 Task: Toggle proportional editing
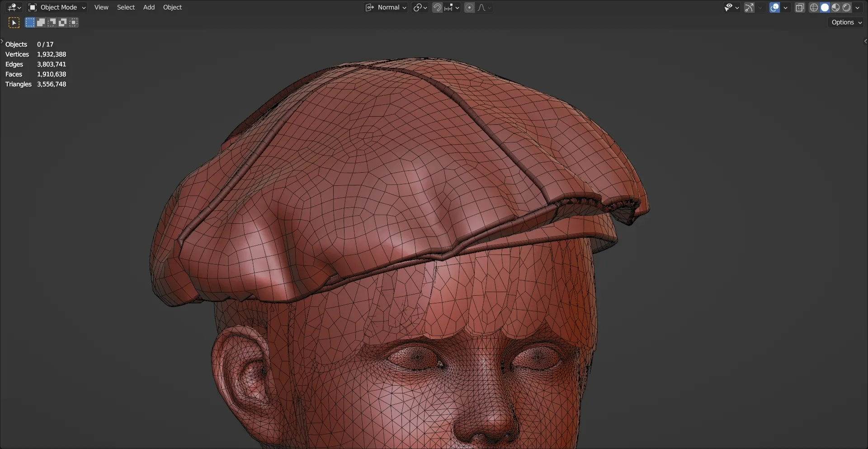tap(469, 7)
